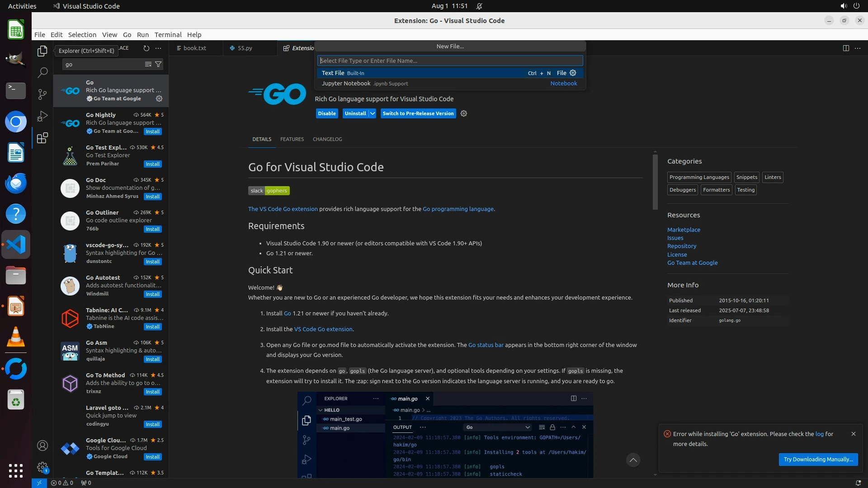Click the split editor right icon
The image size is (868, 488).
point(846,48)
